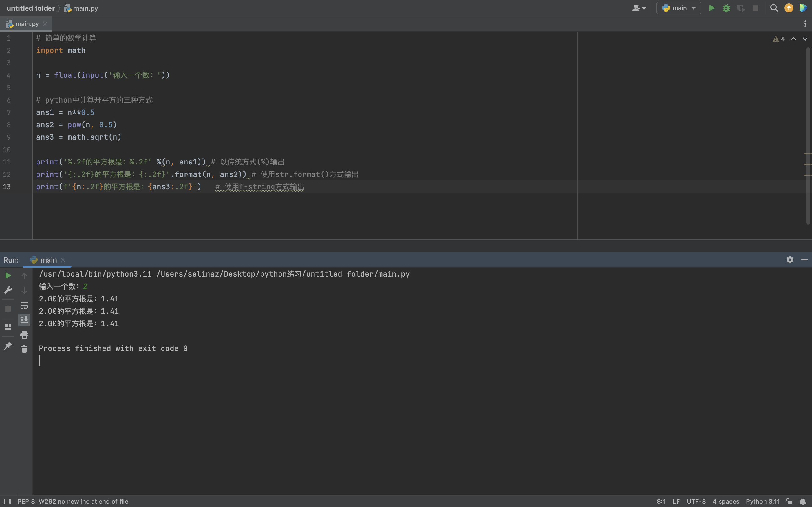Viewport: 812px width, 507px height.
Task: Open Search Everywhere magnifier icon
Action: [774, 8]
